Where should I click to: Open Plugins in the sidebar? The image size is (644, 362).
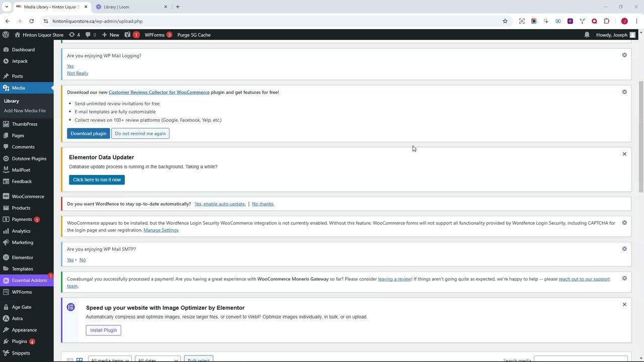(x=19, y=341)
